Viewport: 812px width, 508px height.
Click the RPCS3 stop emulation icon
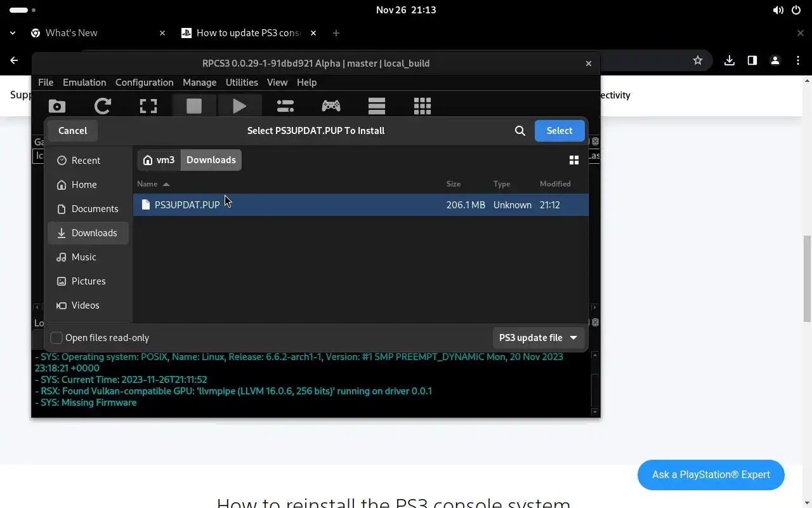(194, 106)
